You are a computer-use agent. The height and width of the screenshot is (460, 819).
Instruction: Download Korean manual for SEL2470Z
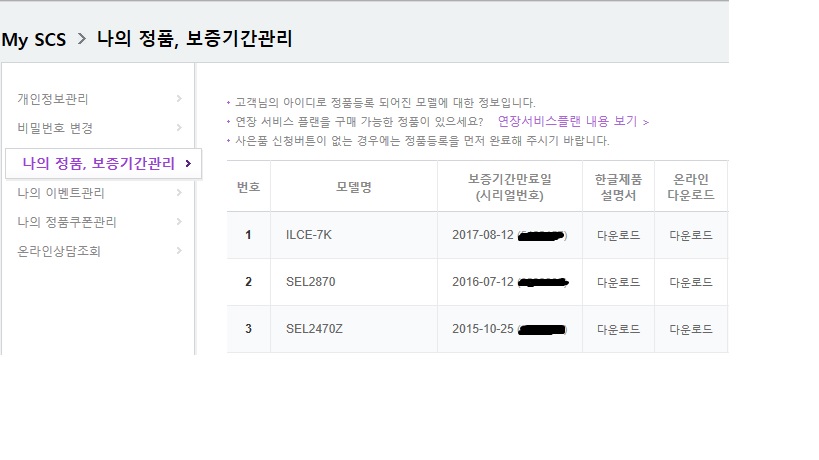[x=618, y=329]
